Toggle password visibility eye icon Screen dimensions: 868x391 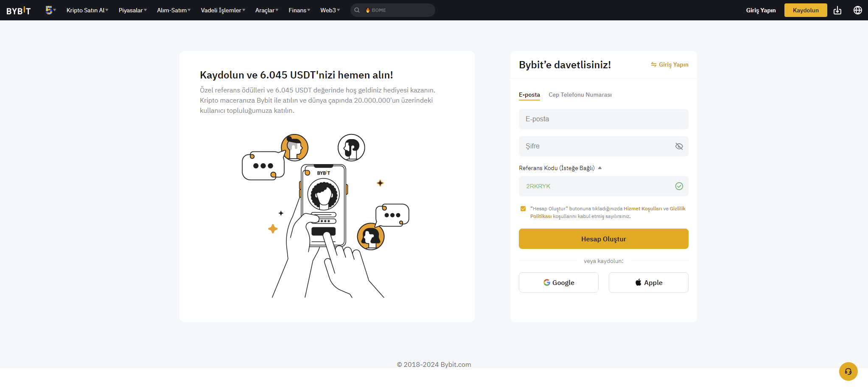point(679,146)
